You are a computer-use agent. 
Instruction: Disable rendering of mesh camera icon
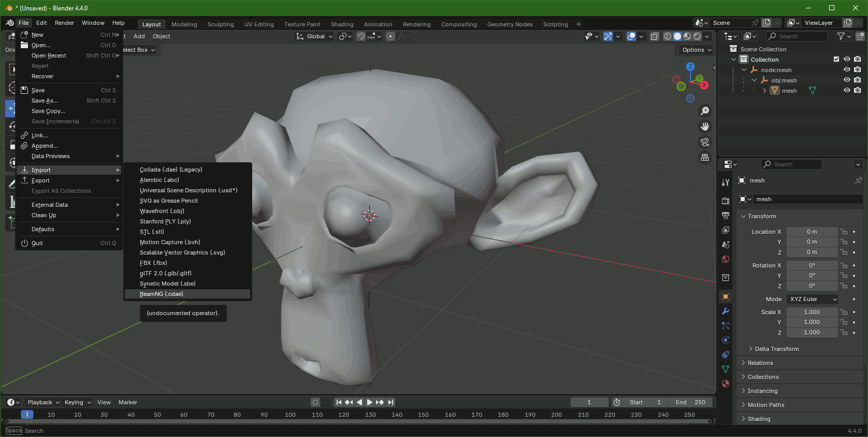[858, 91]
